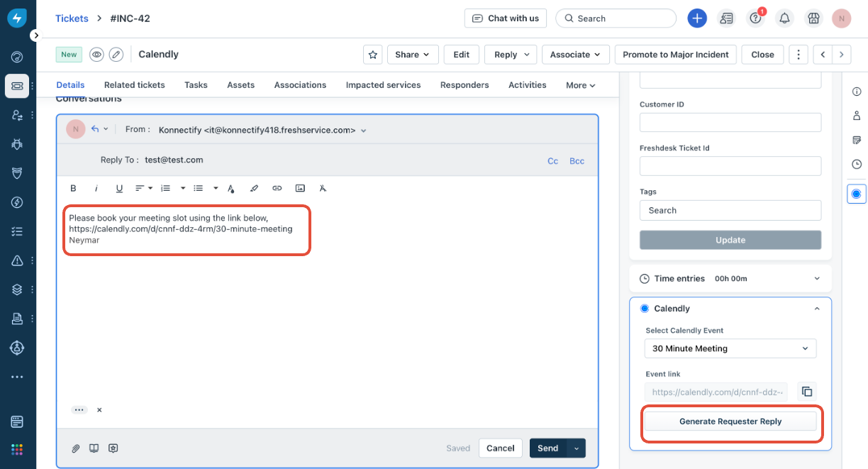Open the text color picker
This screenshot has height=469, width=868.
point(231,188)
